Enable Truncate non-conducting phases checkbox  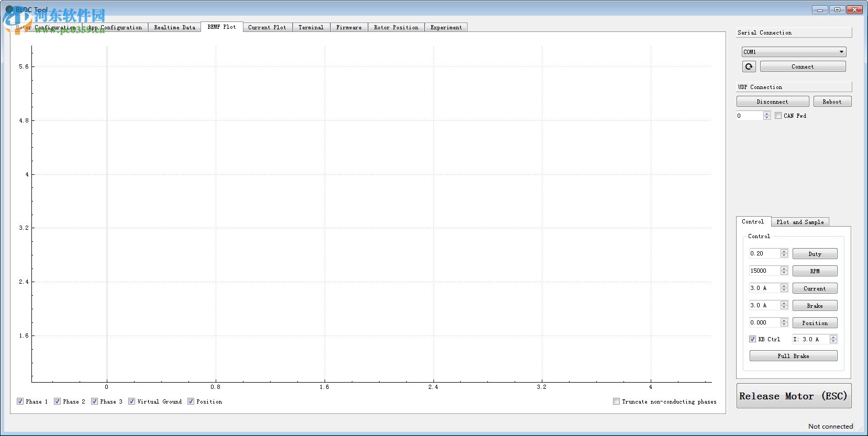pos(617,401)
